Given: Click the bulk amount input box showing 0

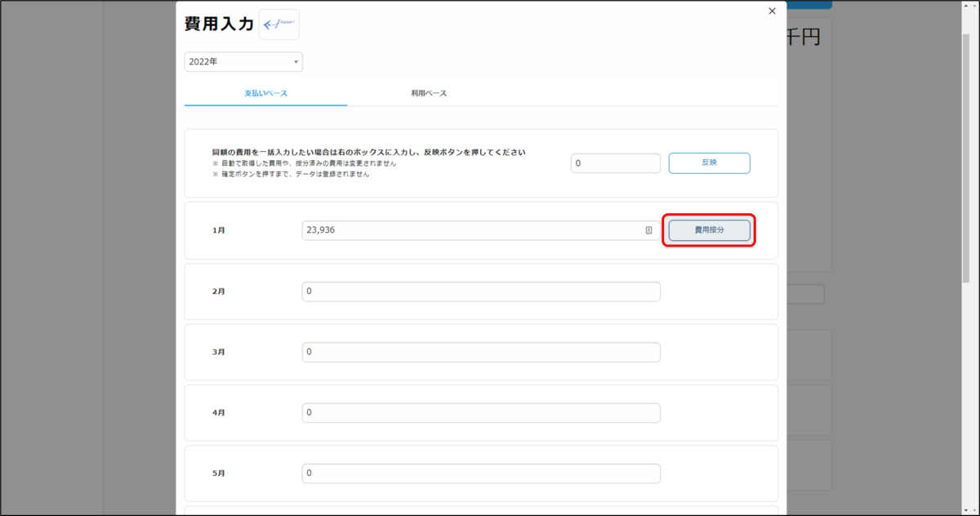Looking at the screenshot, I should [x=615, y=162].
